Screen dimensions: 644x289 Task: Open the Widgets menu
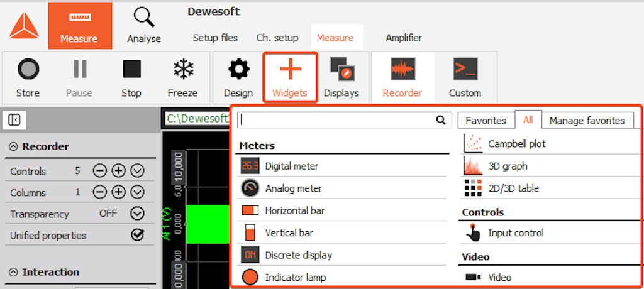point(290,77)
